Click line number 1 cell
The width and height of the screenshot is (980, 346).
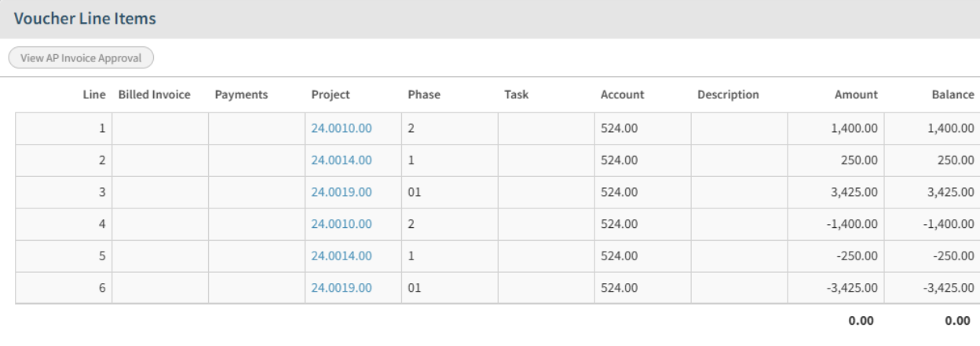[x=64, y=128]
